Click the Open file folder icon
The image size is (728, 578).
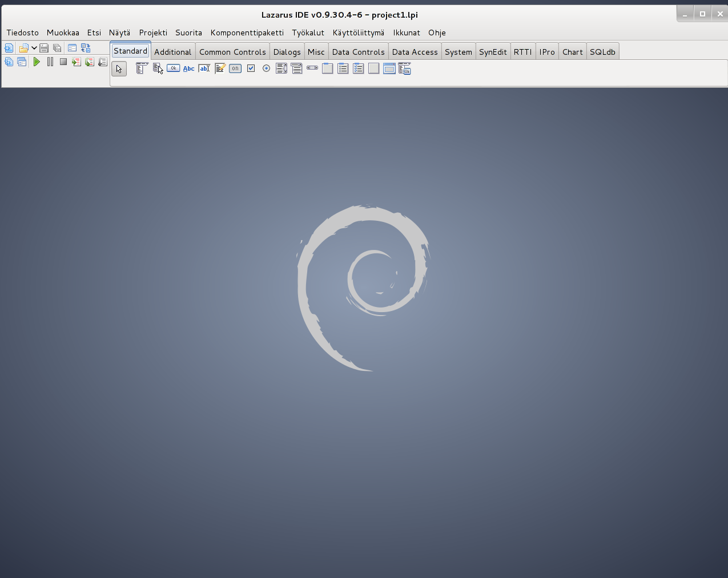pos(23,48)
